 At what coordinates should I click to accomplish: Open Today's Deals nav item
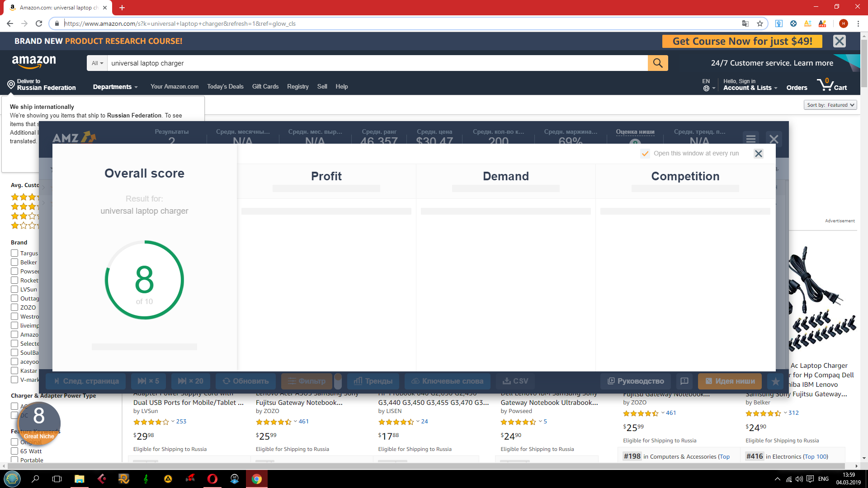coord(225,86)
